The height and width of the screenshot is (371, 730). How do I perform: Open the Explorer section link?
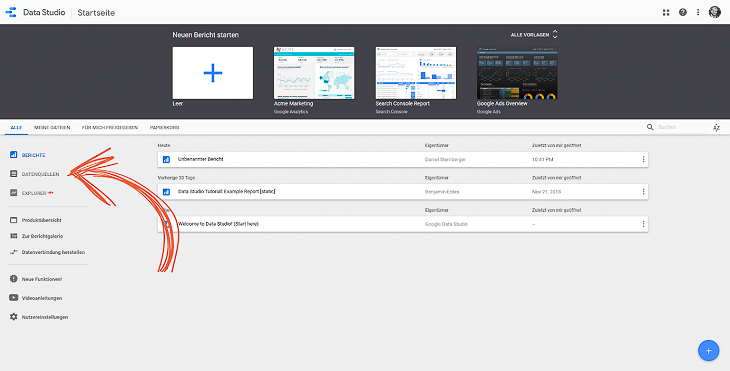coord(34,193)
